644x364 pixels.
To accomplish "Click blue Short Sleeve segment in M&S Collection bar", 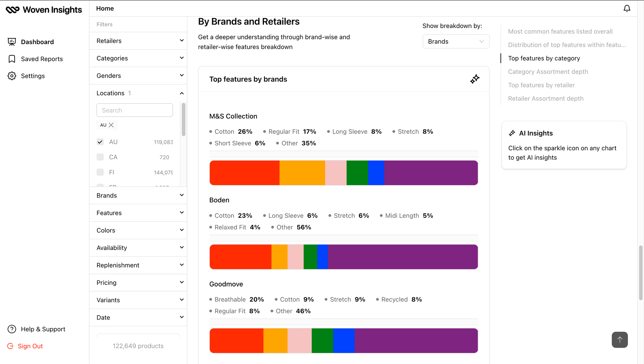I will click(376, 173).
